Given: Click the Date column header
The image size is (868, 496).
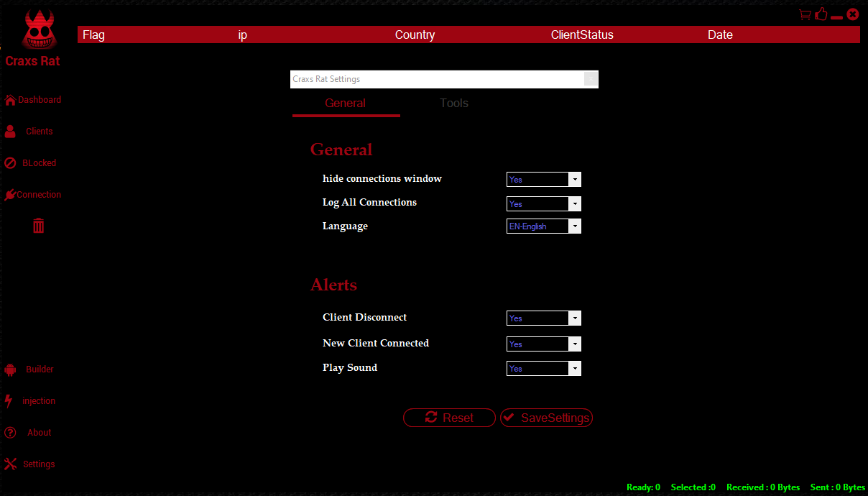Looking at the screenshot, I should click(x=720, y=35).
